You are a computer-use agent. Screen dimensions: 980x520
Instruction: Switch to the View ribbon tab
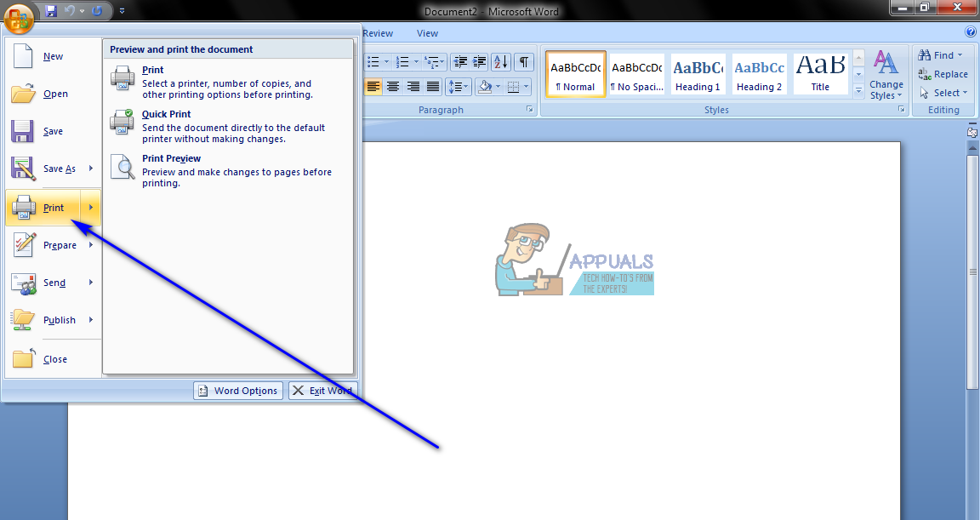(428, 34)
